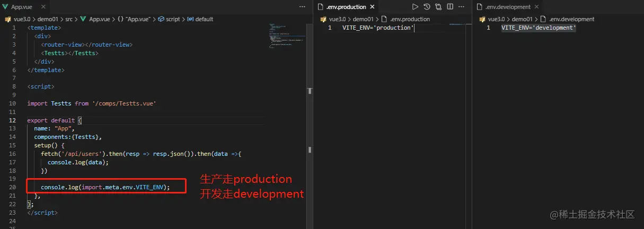Click the <router-view> tag line
This screenshot has width=644, height=229.
coord(87,45)
